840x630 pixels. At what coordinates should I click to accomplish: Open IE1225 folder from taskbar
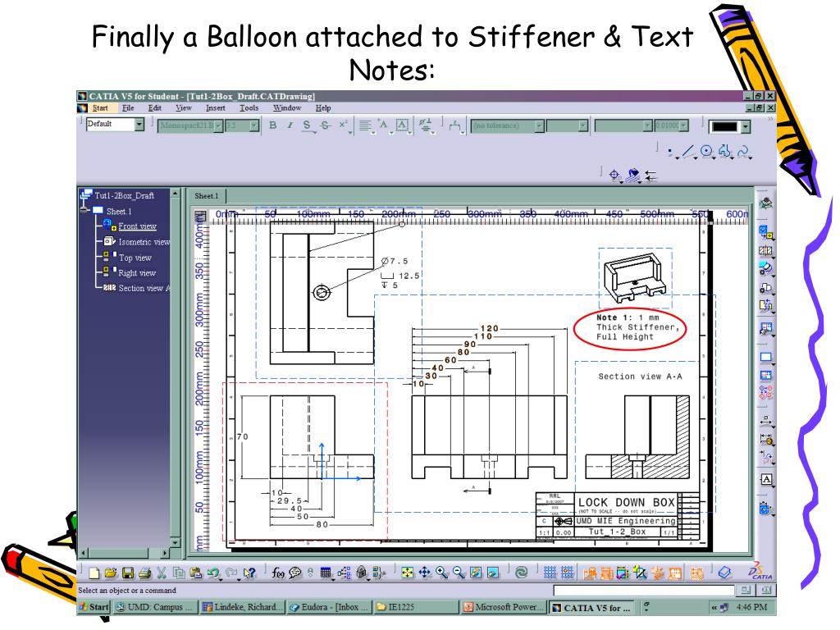click(416, 607)
